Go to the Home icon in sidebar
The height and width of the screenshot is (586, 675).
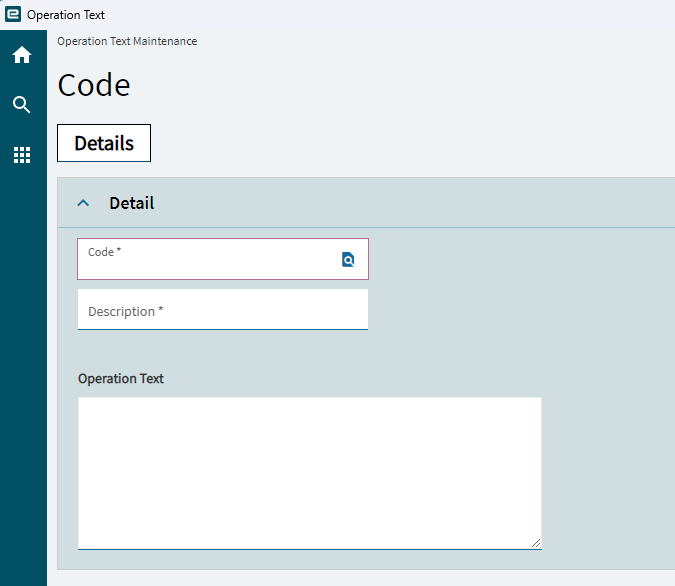(22, 55)
